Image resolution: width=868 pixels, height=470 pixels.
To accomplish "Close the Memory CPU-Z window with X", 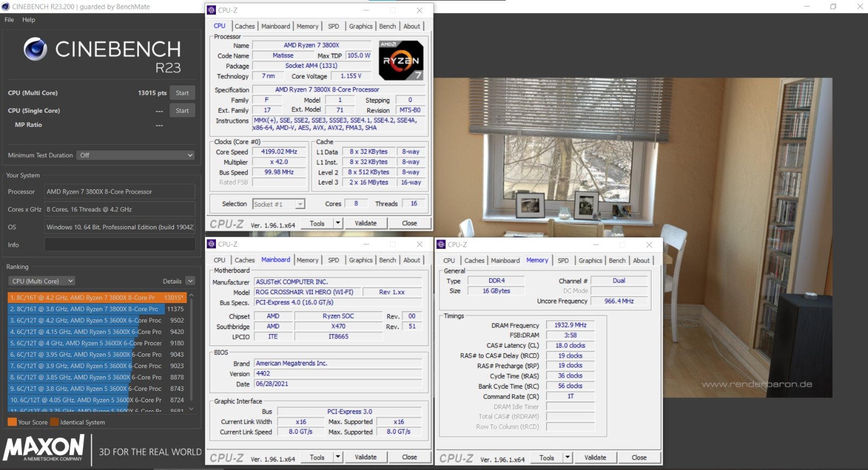I will [x=649, y=244].
